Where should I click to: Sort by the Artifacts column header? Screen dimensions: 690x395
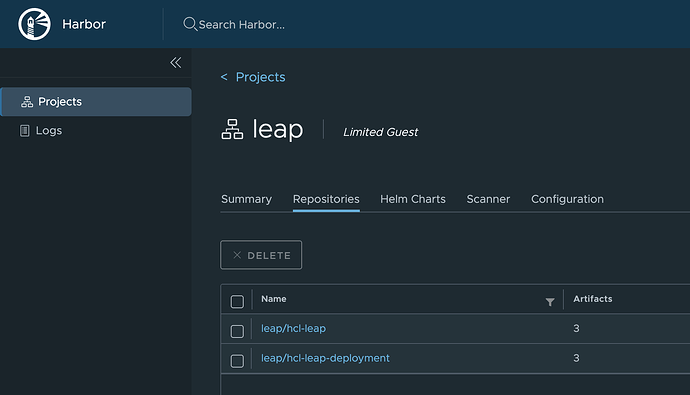pos(592,299)
